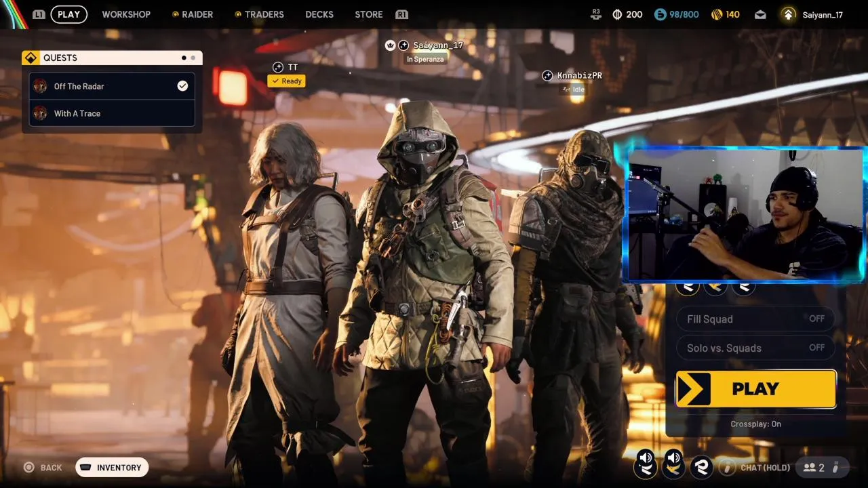
Task: Select the Off The Radar quest
Action: click(112, 86)
